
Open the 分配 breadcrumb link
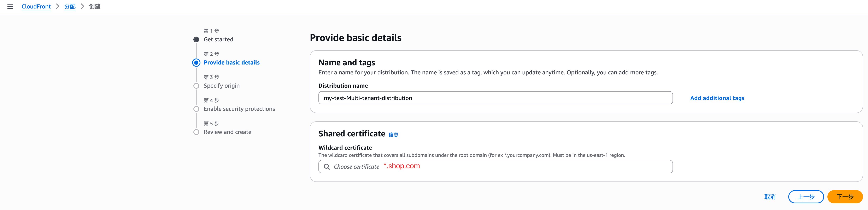[x=70, y=6]
